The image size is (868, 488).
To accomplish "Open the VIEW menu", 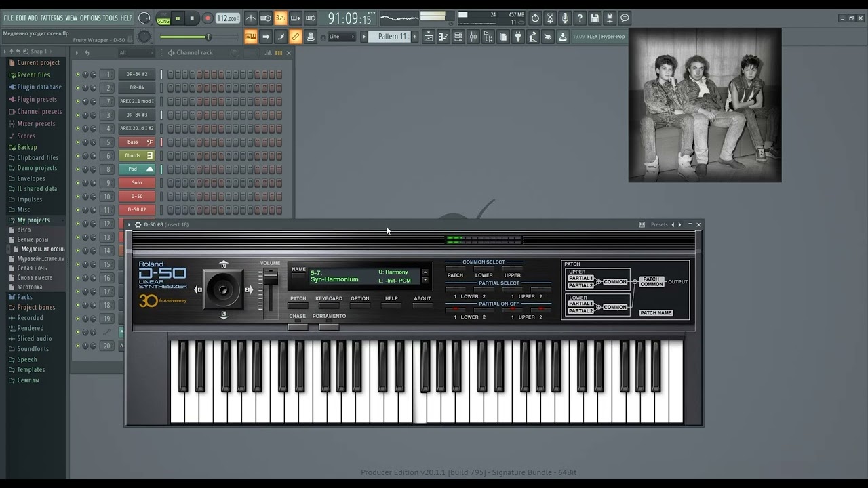I will pos(71,18).
